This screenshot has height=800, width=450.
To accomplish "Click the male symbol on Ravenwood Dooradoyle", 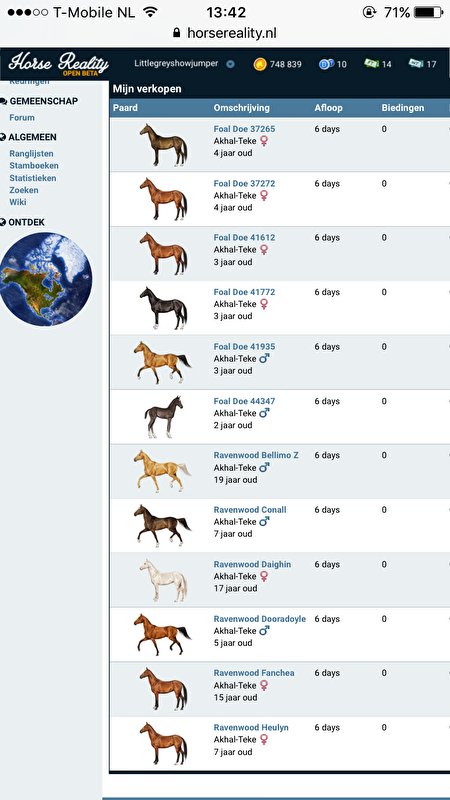I will [265, 630].
